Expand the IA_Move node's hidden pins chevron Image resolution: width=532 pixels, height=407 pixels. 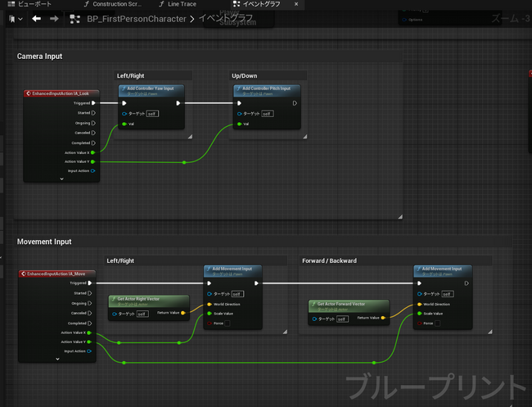(x=57, y=359)
